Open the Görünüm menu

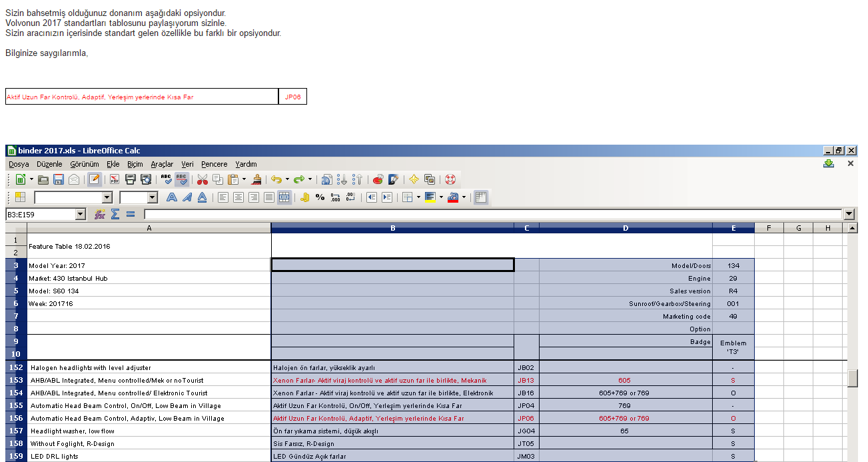(x=85, y=164)
